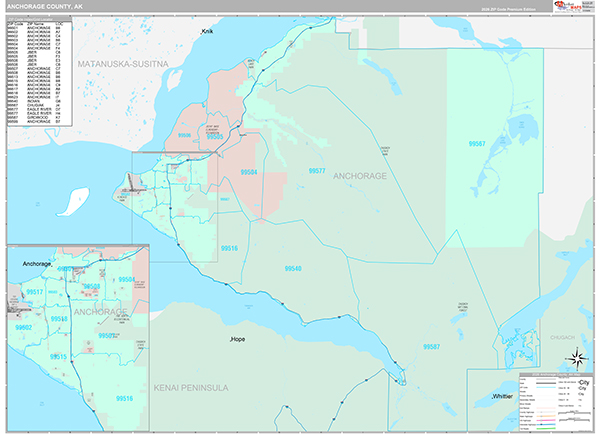Click the 'ANCHORAGE COUNTY, AK' map title

44,7
